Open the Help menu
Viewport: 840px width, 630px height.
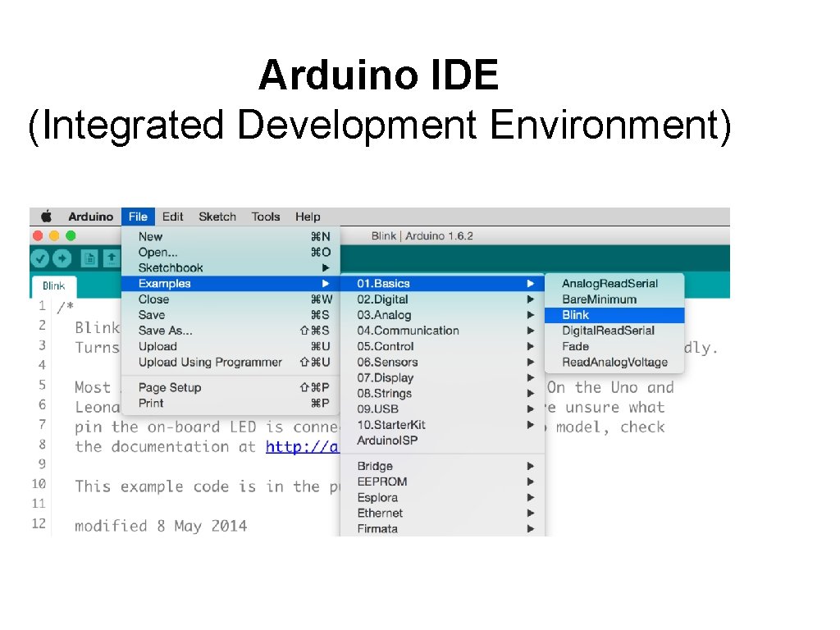(x=308, y=217)
